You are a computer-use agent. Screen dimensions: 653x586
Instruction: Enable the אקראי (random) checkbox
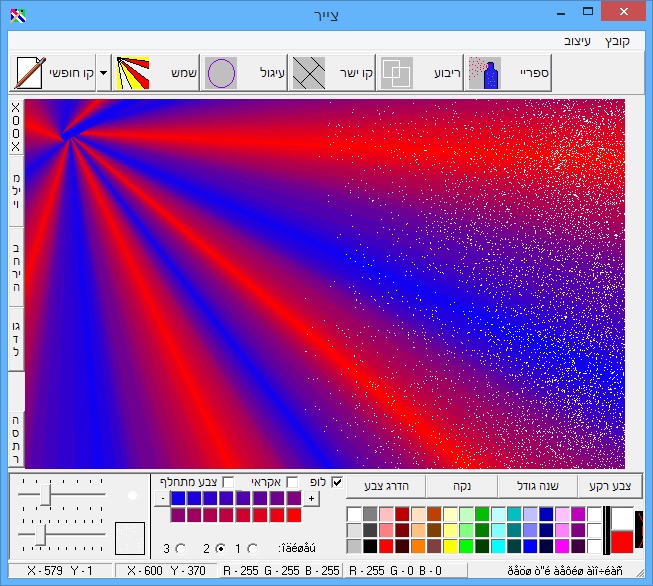click(292, 482)
